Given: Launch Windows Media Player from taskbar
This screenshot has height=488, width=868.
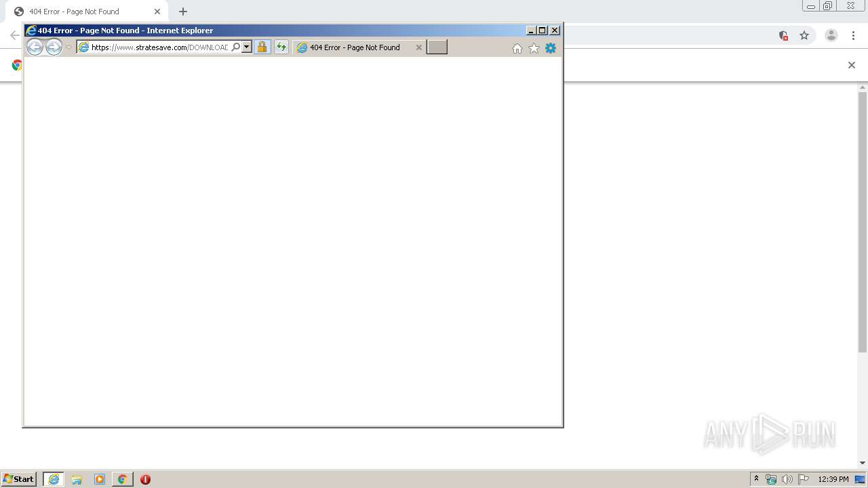Looking at the screenshot, I should (x=100, y=479).
